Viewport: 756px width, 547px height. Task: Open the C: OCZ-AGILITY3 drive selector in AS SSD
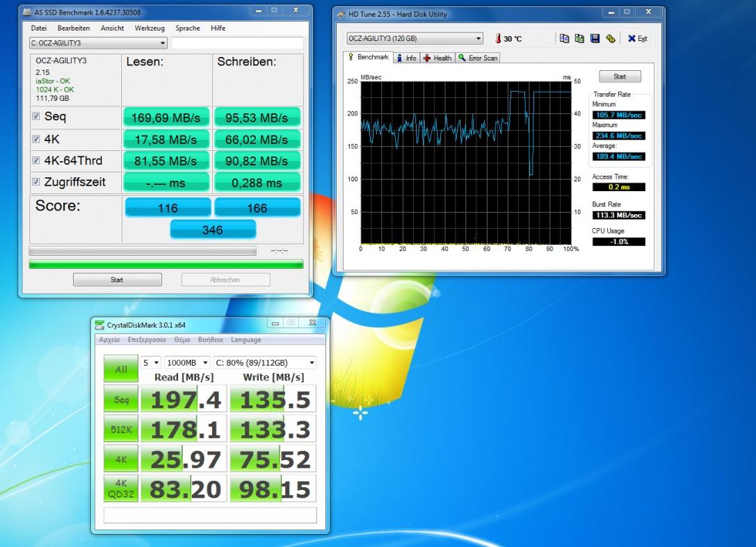click(x=98, y=43)
